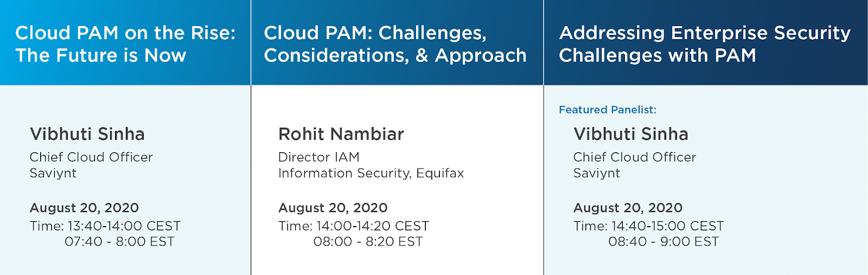
Task: Click '07:40 - 8:00 EST' time text
Action: pos(120,242)
